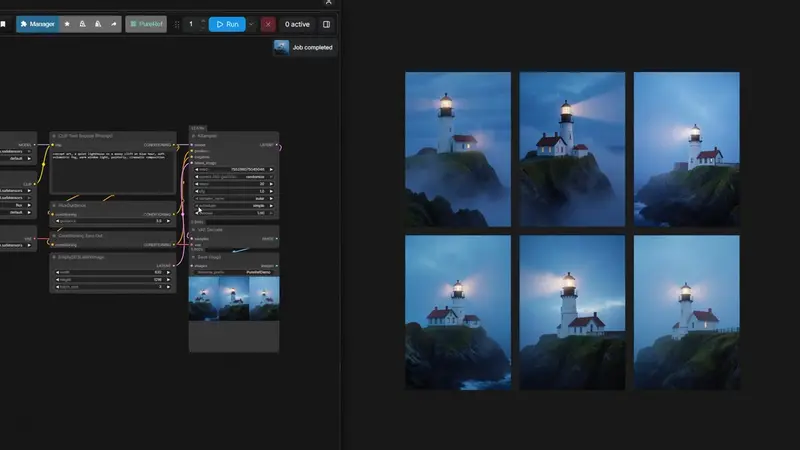Decrease KSampler cfg with its left arrow

point(197,191)
